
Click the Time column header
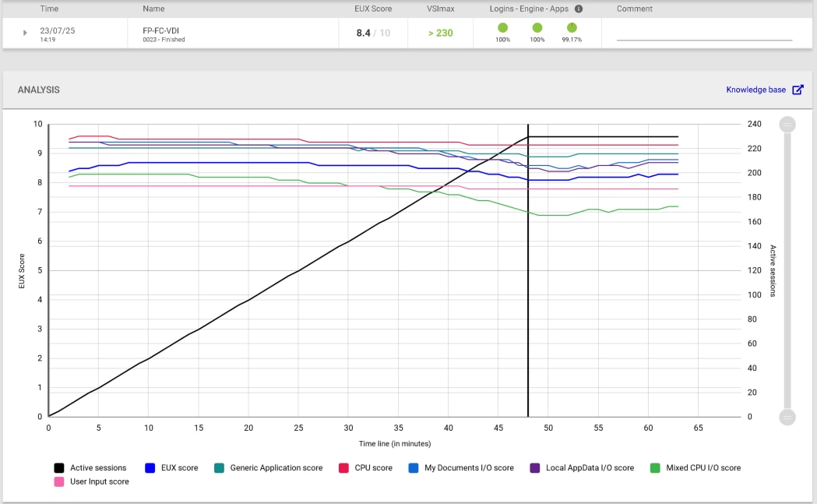pos(49,9)
